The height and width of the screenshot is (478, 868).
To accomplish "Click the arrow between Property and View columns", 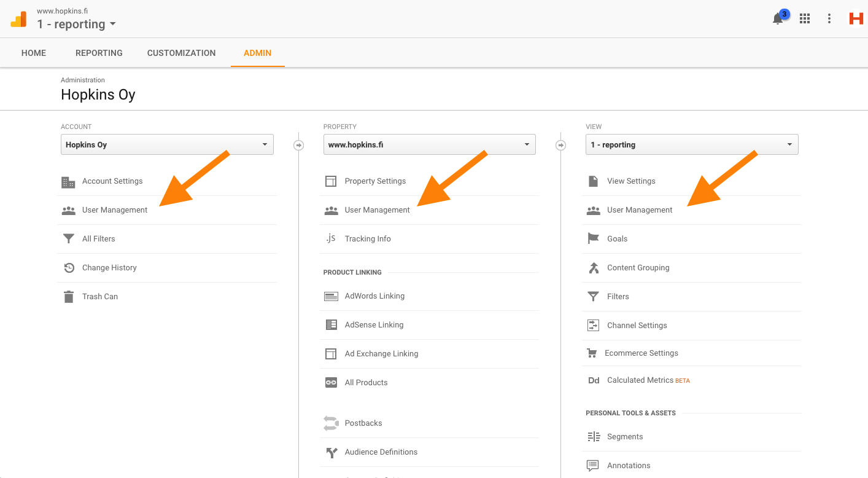I will tap(560, 146).
